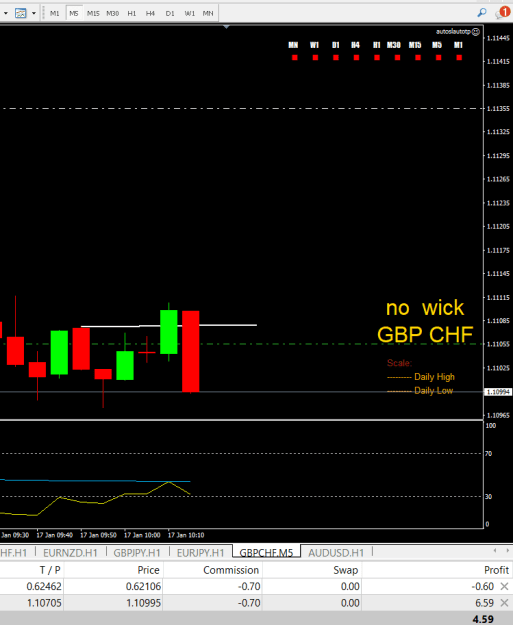Click red square under M15 indicator

(x=418, y=58)
